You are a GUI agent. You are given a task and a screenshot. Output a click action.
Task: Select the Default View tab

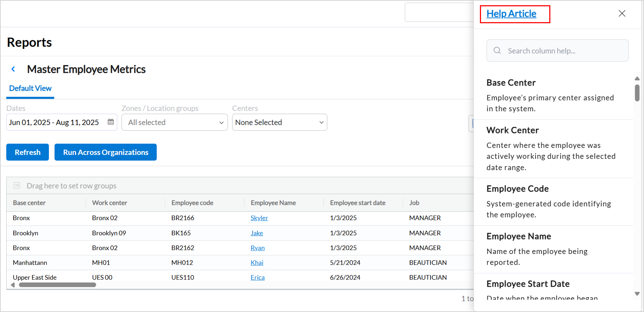(x=30, y=88)
